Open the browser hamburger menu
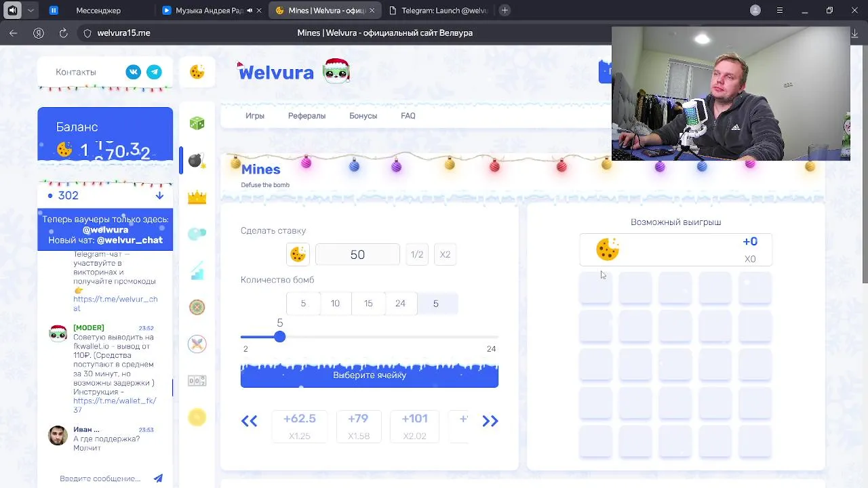The width and height of the screenshot is (868, 488). [780, 10]
